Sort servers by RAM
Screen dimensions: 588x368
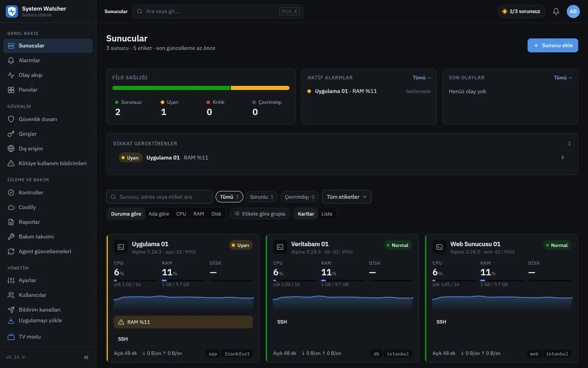tap(198, 214)
